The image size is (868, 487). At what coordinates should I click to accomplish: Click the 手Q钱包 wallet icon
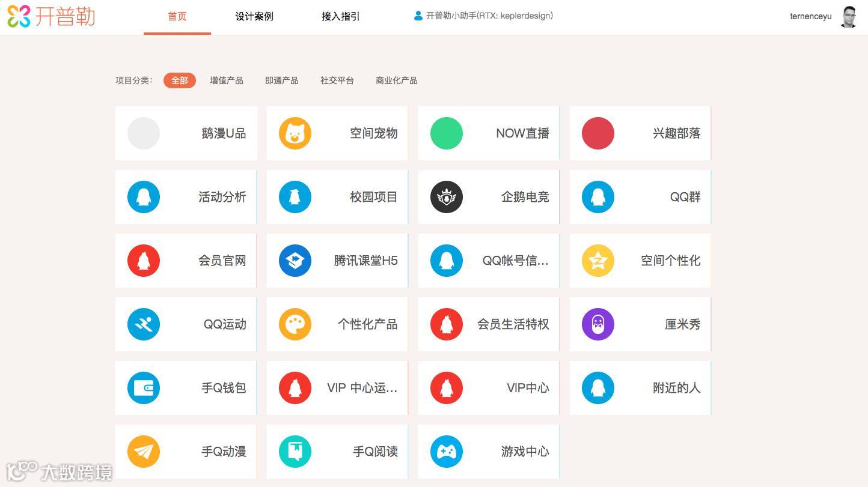coord(144,388)
